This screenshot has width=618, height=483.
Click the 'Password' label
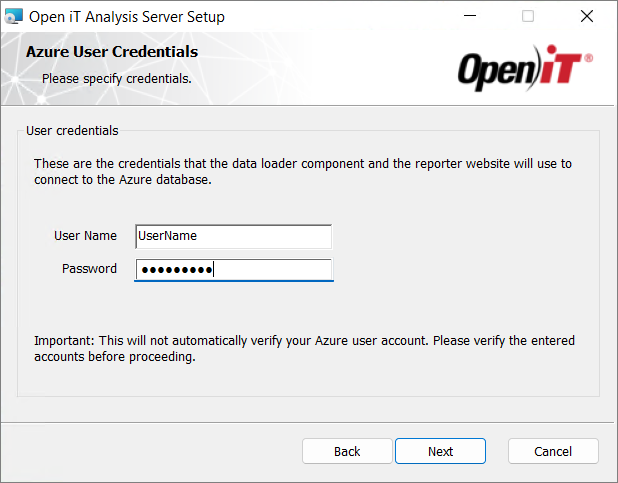89,269
